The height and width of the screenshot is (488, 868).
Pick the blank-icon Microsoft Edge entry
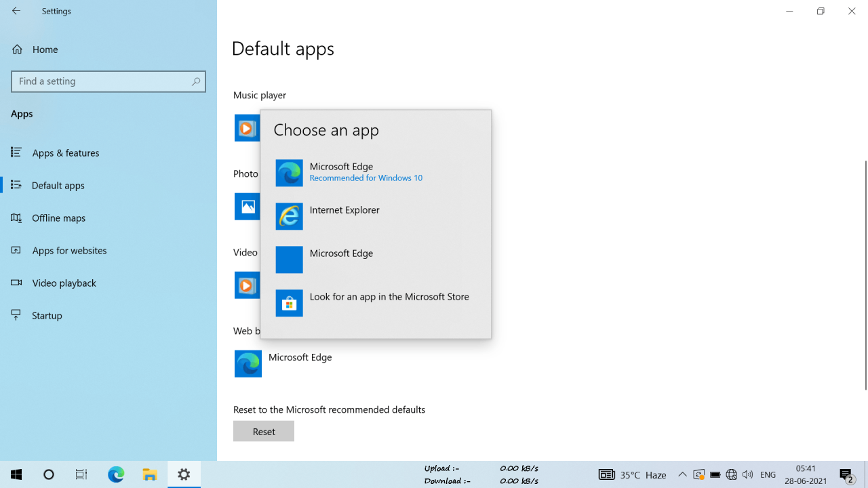376,260
